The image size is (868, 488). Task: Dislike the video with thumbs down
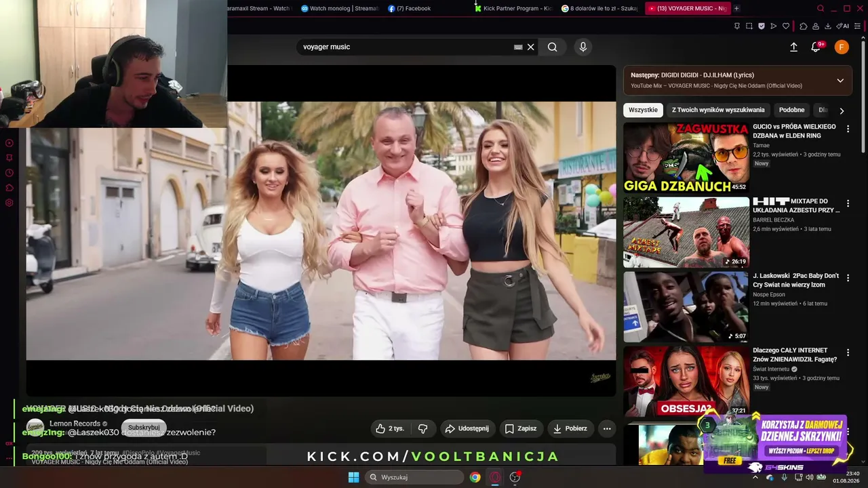click(x=423, y=428)
